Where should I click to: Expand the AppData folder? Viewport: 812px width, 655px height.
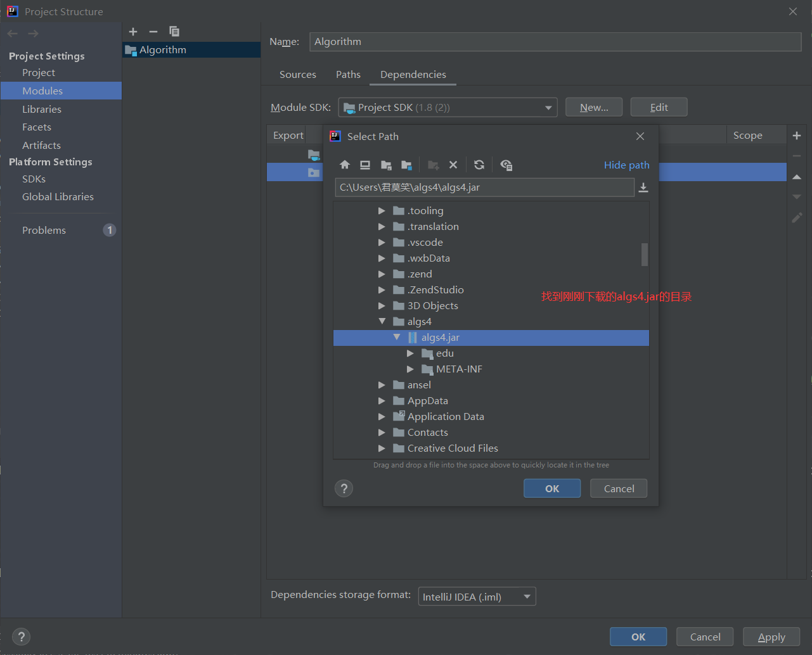382,400
